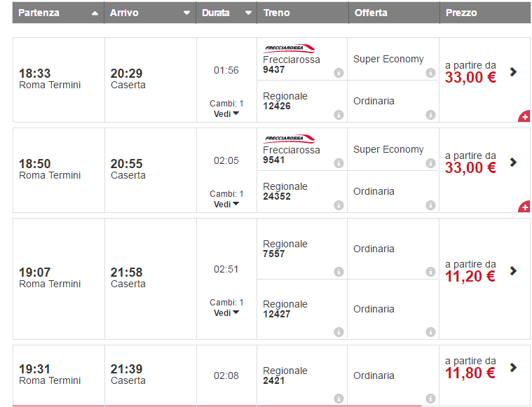The image size is (532, 407).
Task: Select arrow next to 11,80 € price
Action: (514, 367)
